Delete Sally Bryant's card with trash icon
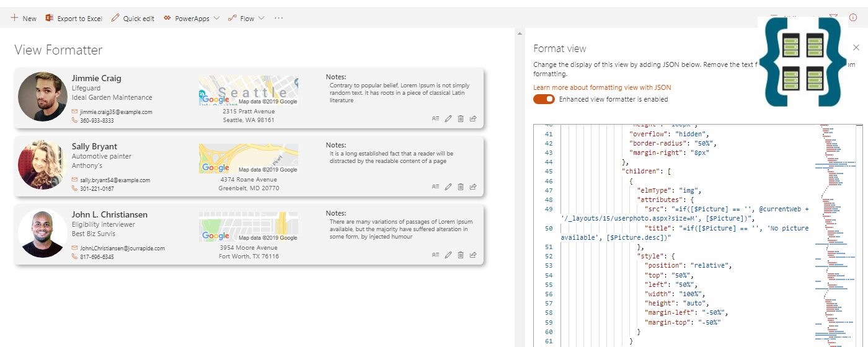The image size is (868, 347). point(461,187)
